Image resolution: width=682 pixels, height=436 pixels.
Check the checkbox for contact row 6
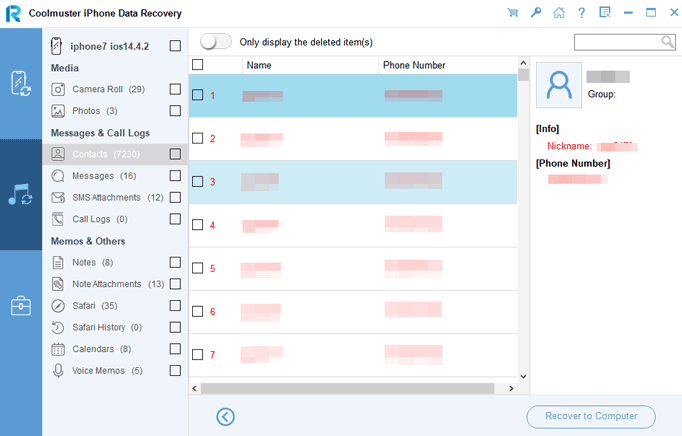click(x=197, y=311)
